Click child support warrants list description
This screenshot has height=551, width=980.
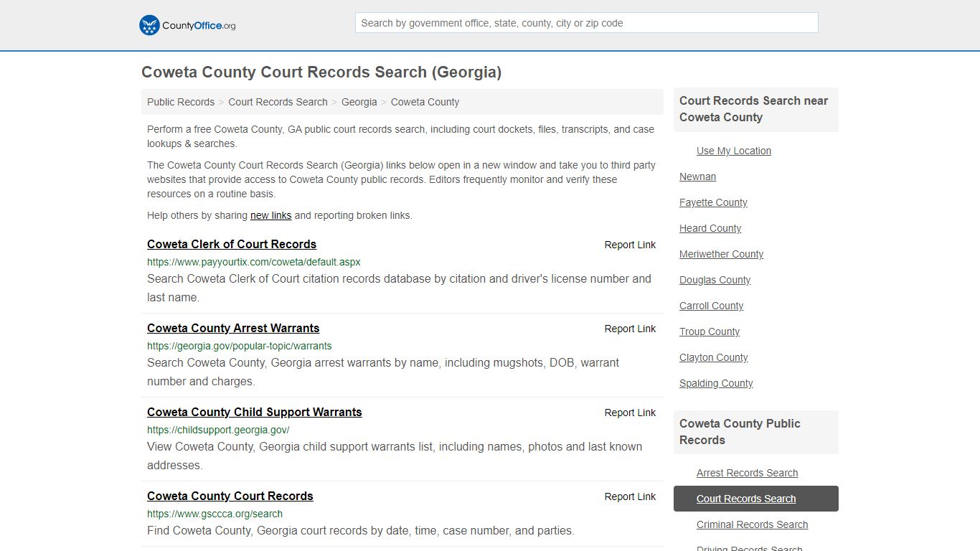395,456
